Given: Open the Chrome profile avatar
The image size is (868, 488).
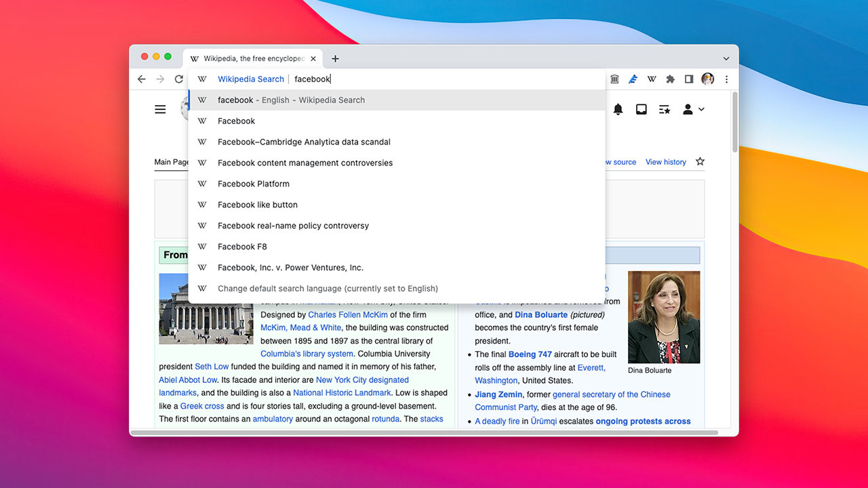Looking at the screenshot, I should [x=707, y=79].
